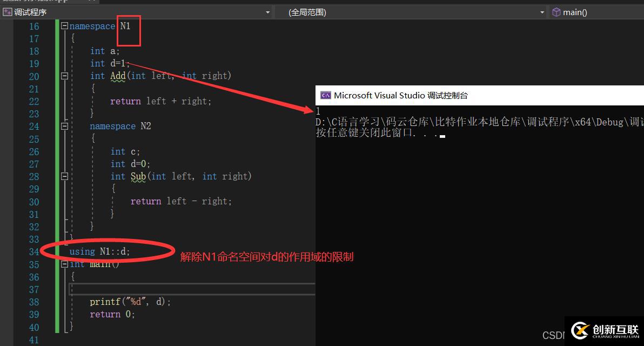Click line number 34 in the gutter
The width and height of the screenshot is (644, 346).
pos(33,252)
